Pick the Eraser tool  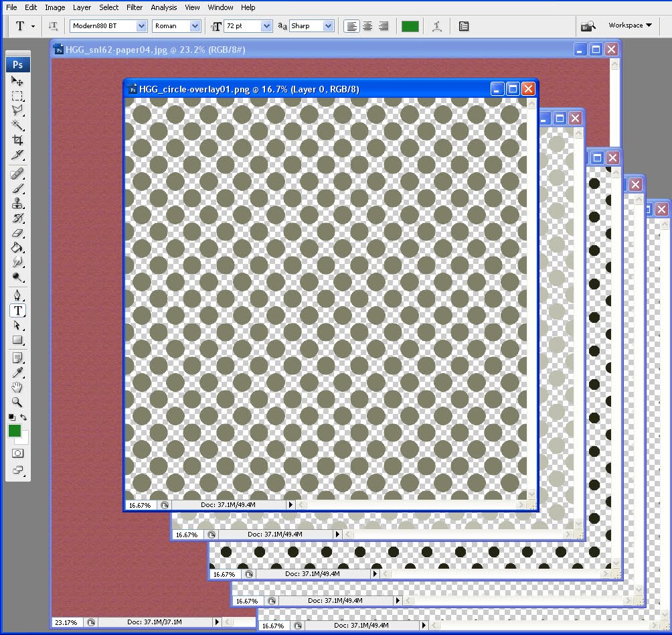tap(18, 234)
